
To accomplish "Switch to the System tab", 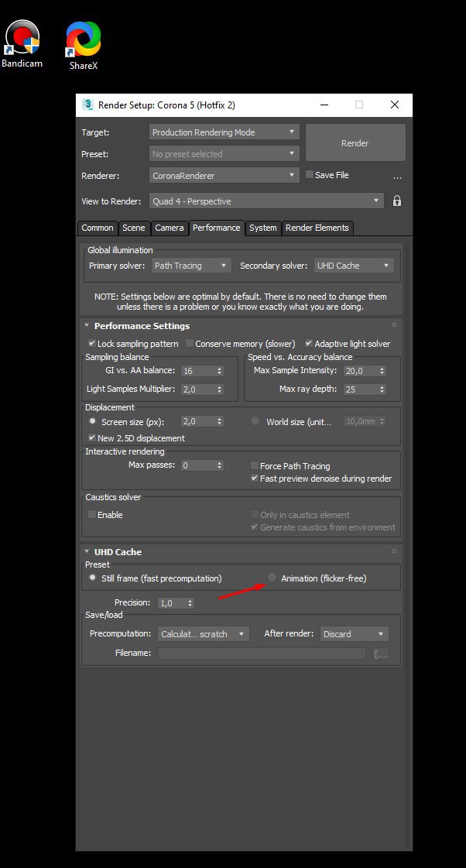I will (263, 228).
